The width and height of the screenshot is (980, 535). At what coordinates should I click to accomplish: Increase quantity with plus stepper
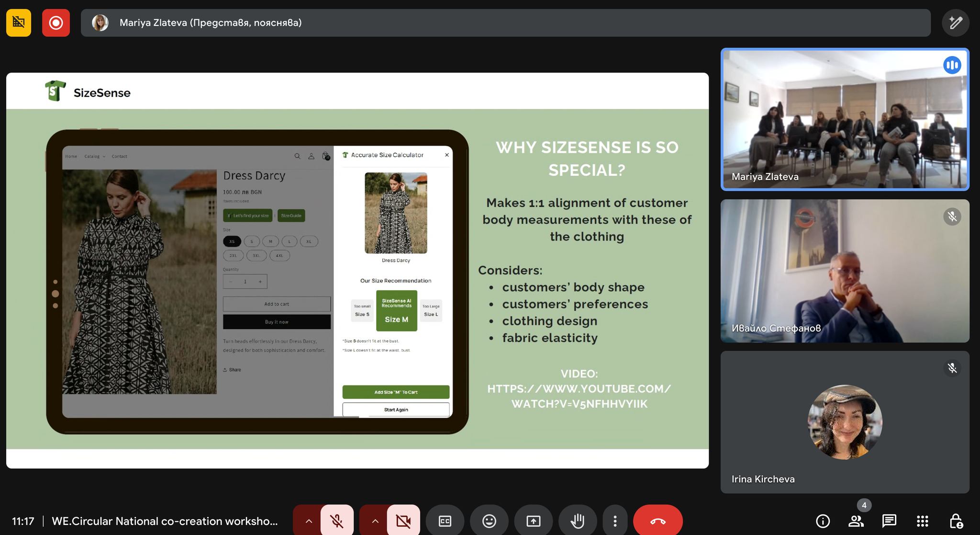coord(260,282)
